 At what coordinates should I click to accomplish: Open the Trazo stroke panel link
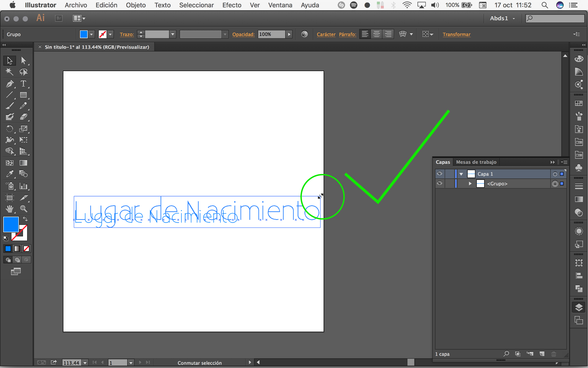pos(127,34)
